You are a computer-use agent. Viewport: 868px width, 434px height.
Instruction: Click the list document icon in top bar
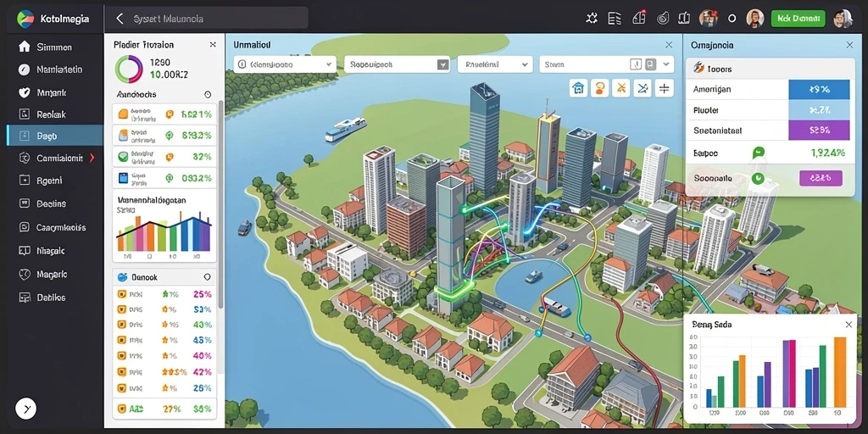[615, 19]
